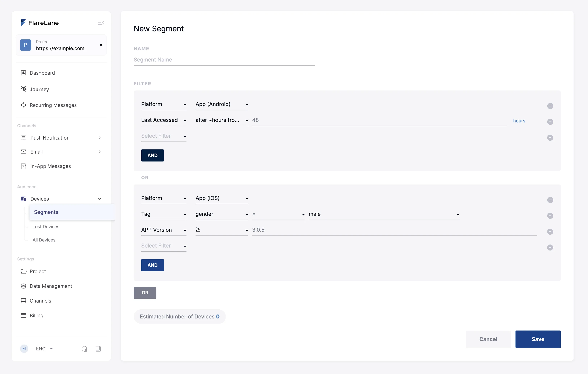Image resolution: width=588 pixels, height=374 pixels.
Task: Open All Devices list
Action: 44,240
